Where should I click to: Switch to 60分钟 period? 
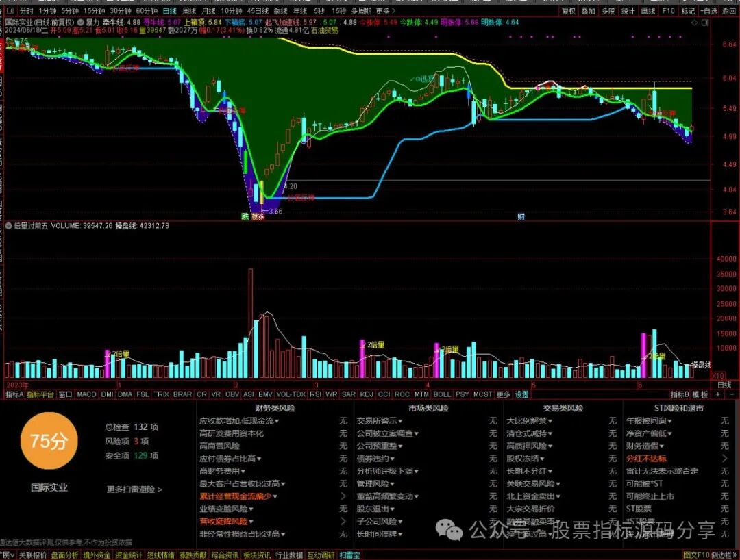[x=147, y=10]
